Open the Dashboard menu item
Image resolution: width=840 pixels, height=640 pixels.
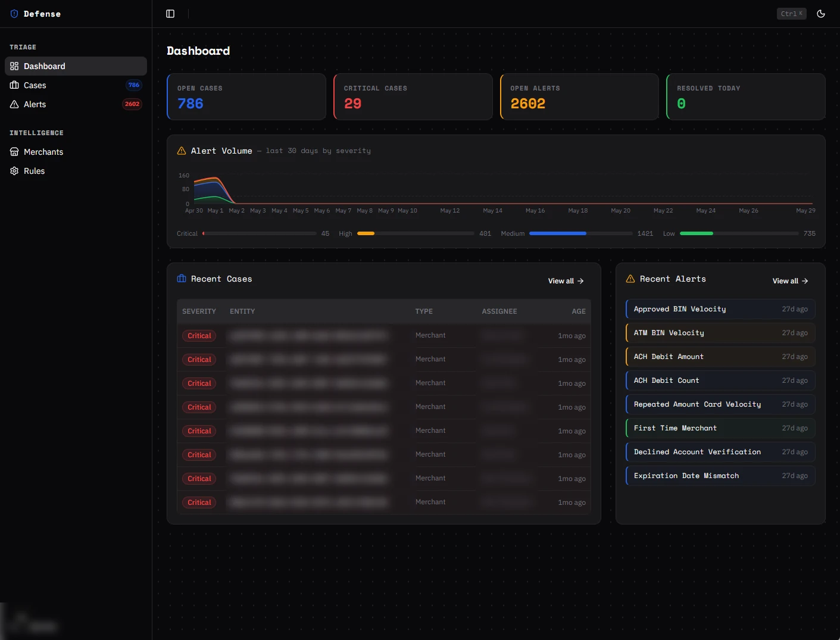(x=76, y=66)
